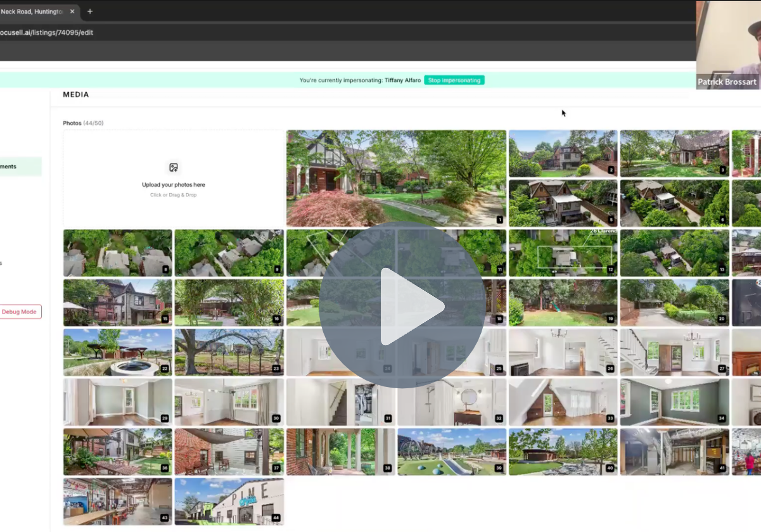This screenshot has height=532, width=761.
Task: Select gray room photo thumbnail number 34
Action: point(675,402)
